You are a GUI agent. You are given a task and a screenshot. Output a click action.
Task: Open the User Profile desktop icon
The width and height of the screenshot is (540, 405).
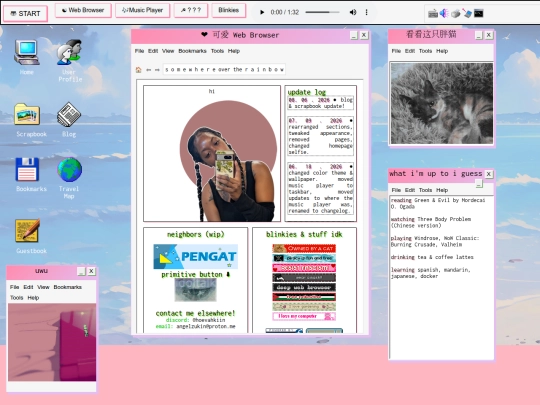(70, 52)
